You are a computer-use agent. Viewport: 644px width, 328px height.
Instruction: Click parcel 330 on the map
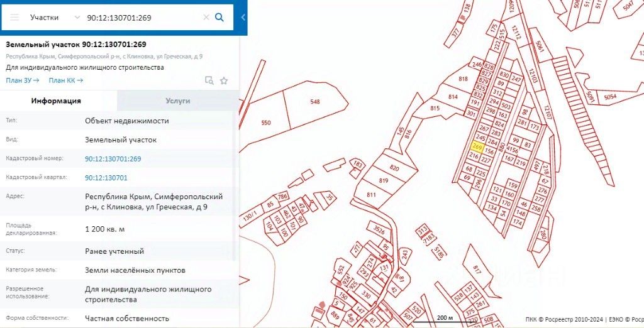pos(365,295)
